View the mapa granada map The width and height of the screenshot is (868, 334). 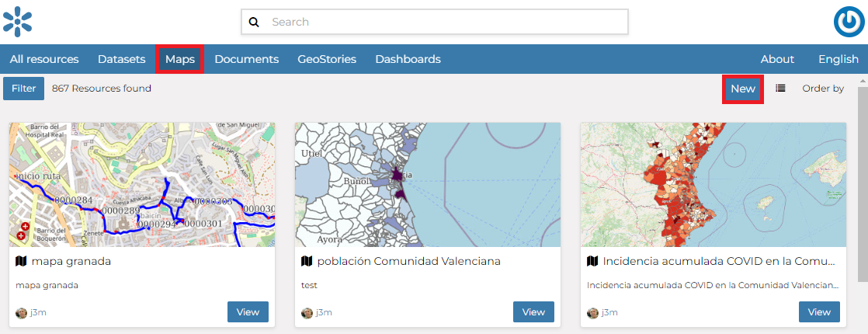click(248, 312)
